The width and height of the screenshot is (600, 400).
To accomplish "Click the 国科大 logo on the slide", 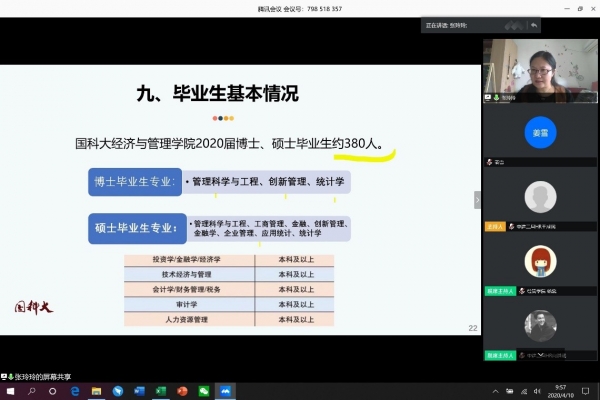I will [34, 307].
